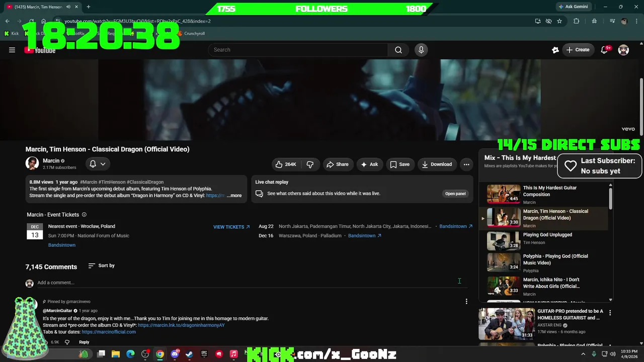Like the video with 264K likes
Viewport: 644px width, 362px height.
[x=285, y=164]
